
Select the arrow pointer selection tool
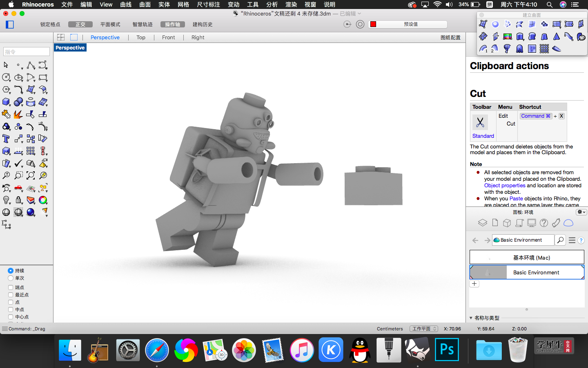pyautogui.click(x=6, y=65)
